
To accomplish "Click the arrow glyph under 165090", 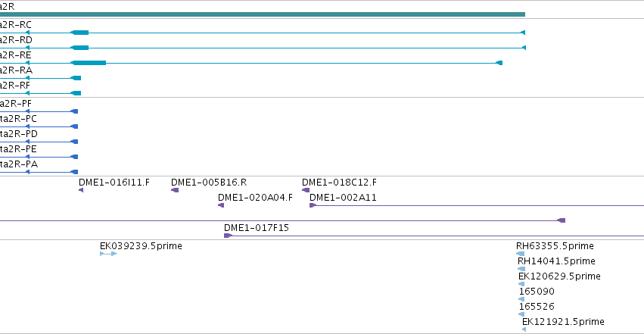I will (521, 299).
